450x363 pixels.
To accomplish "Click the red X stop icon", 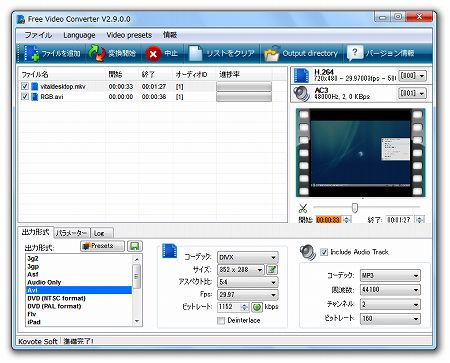I will point(153,54).
